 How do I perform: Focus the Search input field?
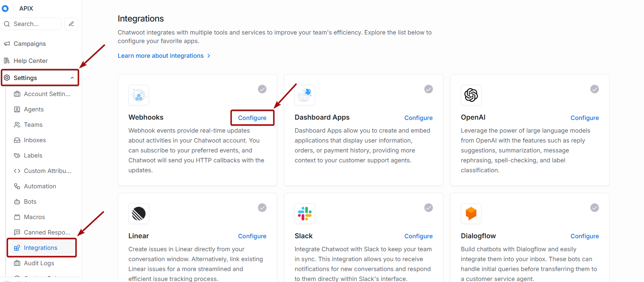[31, 24]
